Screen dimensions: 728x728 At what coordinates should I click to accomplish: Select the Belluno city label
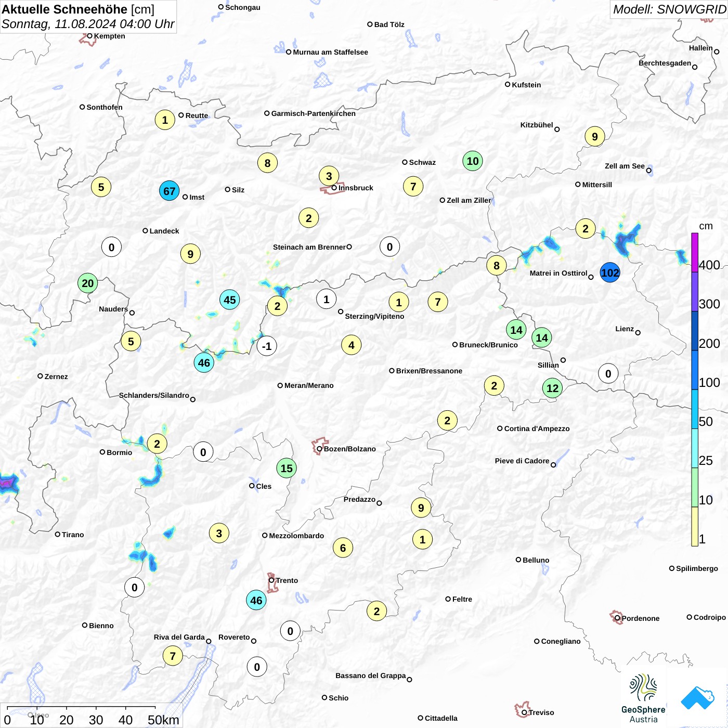(536, 560)
